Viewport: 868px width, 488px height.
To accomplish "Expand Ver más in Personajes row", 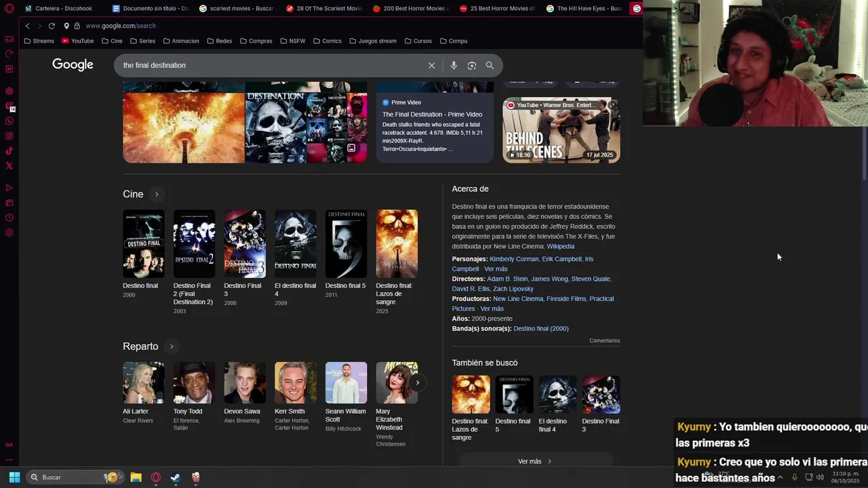I will pos(496,269).
